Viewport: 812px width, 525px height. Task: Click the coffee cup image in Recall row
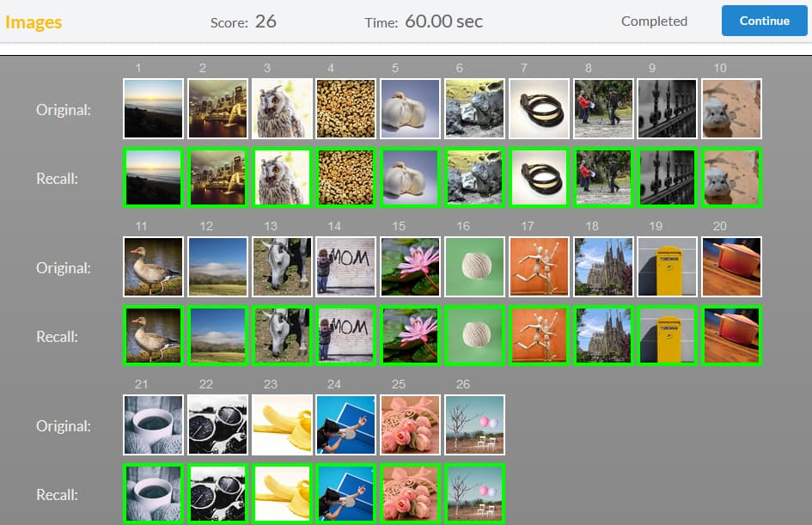click(154, 494)
